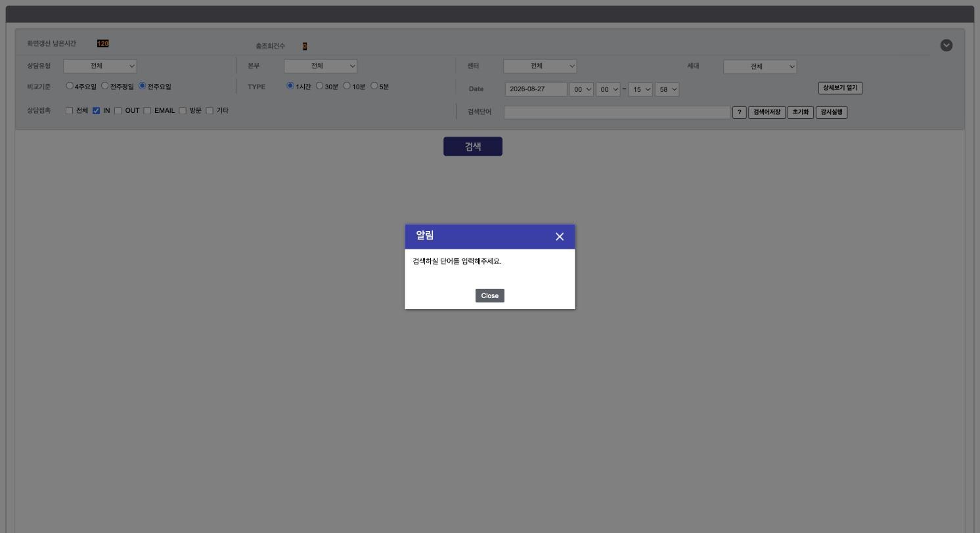Check the OUT checkbox
The height and width of the screenshot is (533, 980).
[x=118, y=111]
